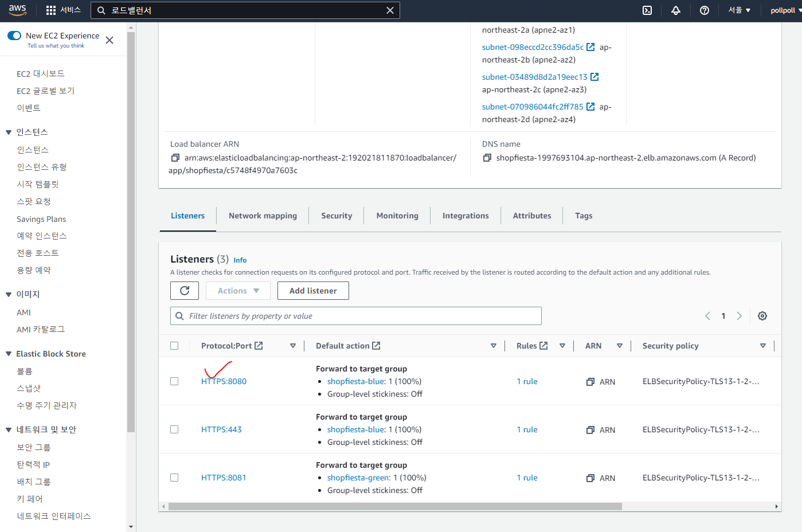Open 1 rule link for HTTPS:8081

coord(527,478)
